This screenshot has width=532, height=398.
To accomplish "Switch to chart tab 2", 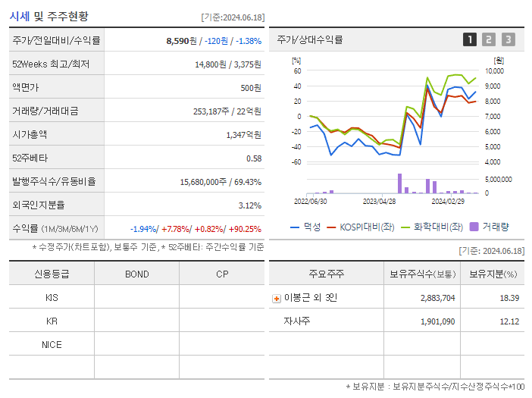I will click(489, 39).
